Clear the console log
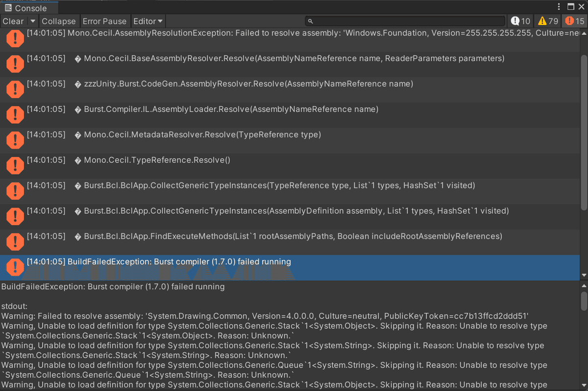The width and height of the screenshot is (588, 391). (x=13, y=21)
